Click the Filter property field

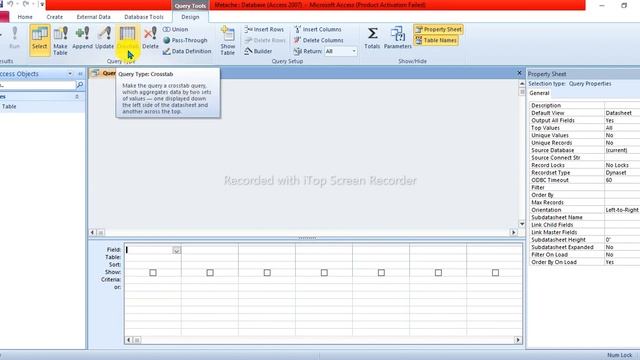[x=622, y=187]
